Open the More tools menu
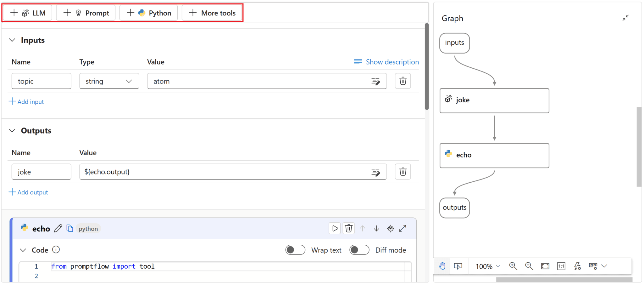The image size is (644, 285). click(212, 13)
